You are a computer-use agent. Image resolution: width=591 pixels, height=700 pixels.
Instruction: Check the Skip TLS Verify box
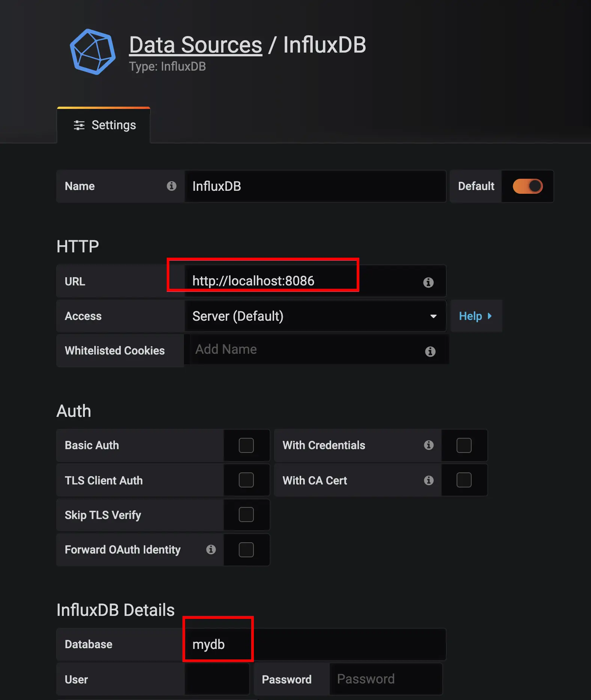point(246,514)
